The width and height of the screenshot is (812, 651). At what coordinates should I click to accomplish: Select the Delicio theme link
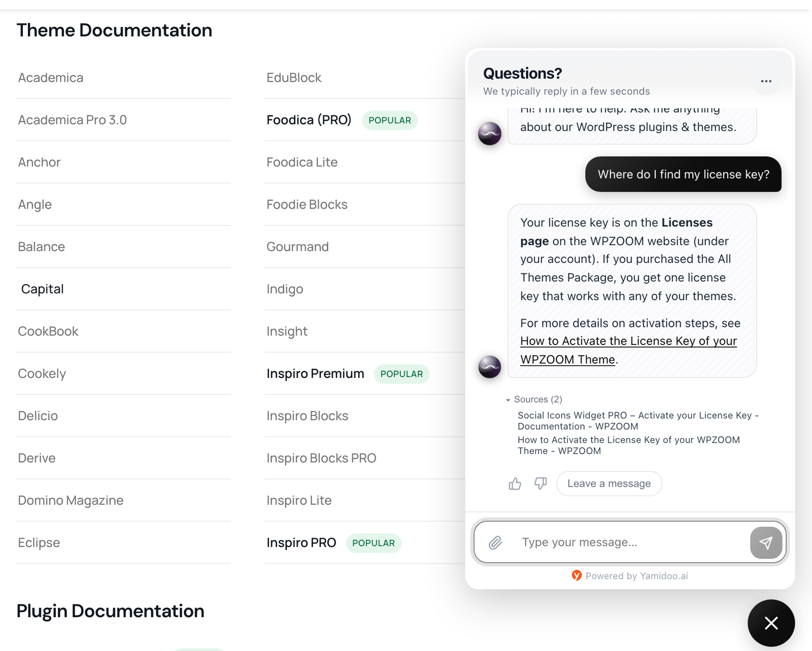38,416
